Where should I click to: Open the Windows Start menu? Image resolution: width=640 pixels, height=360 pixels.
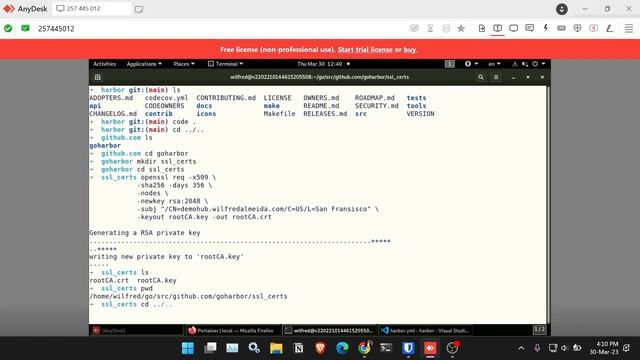[188, 348]
